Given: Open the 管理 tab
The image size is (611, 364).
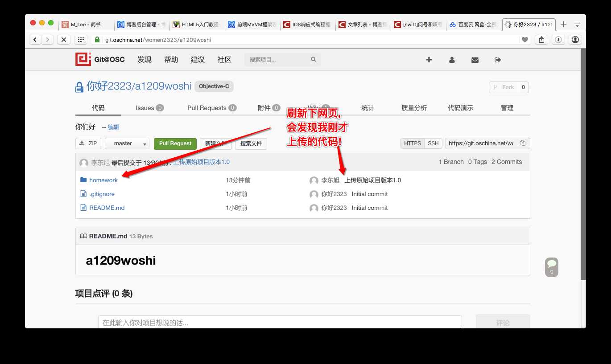Looking at the screenshot, I should coord(507,108).
